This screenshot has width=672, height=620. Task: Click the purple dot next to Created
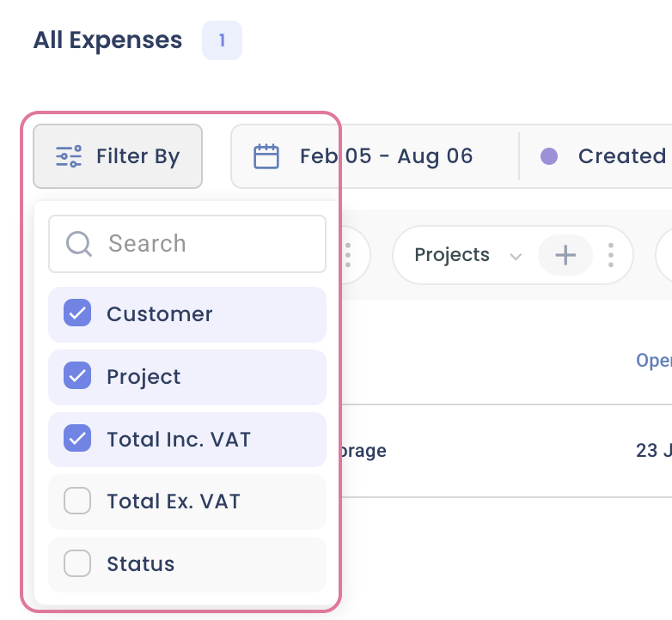point(549,156)
